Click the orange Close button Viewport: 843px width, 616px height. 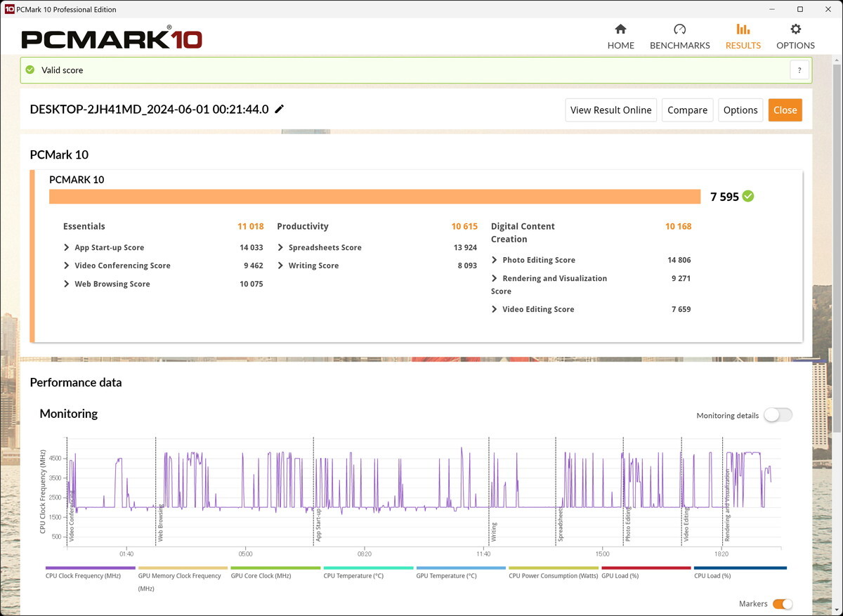click(x=785, y=110)
